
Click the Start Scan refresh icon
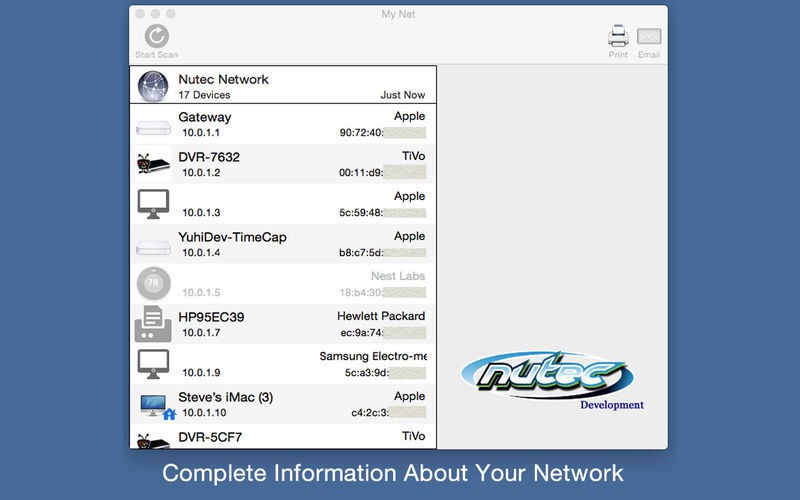click(157, 36)
